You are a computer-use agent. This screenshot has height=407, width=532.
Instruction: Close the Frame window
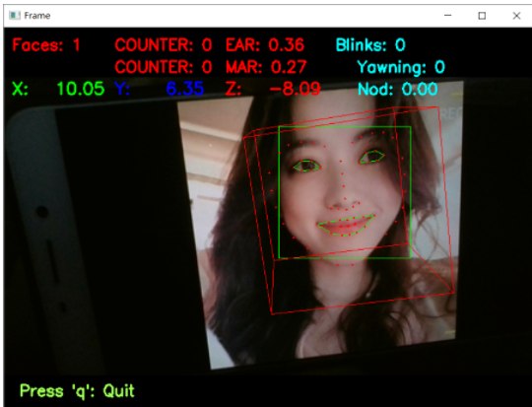[x=516, y=16]
